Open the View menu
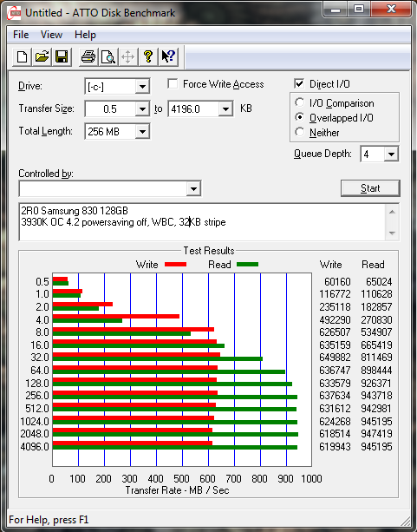The width and height of the screenshot is (417, 532). 51,35
